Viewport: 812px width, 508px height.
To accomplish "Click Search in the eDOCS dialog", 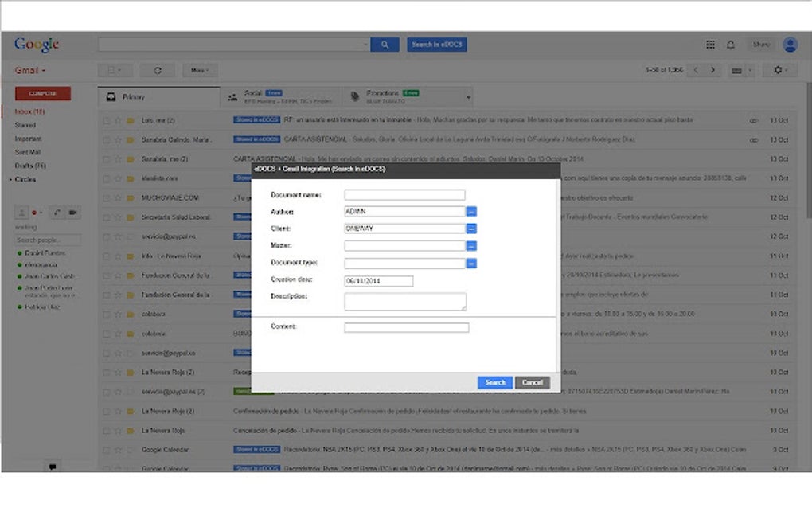I will tap(494, 382).
